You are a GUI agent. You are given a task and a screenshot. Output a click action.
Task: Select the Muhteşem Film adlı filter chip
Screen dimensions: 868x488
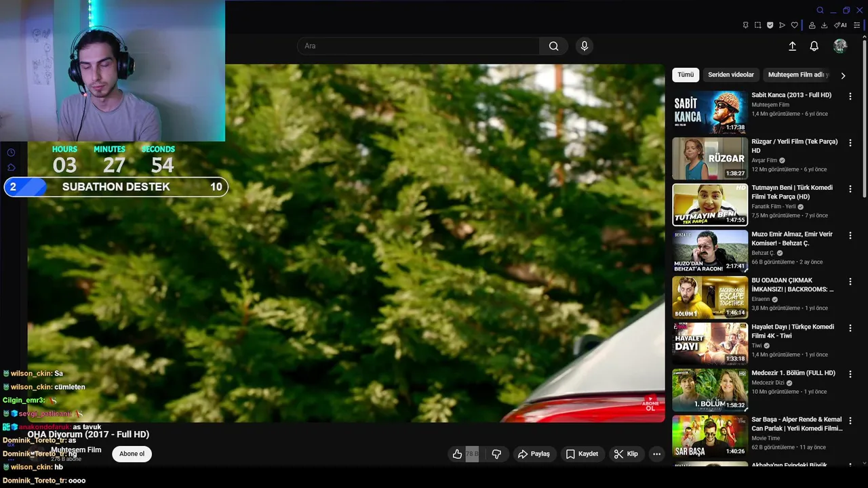point(798,75)
